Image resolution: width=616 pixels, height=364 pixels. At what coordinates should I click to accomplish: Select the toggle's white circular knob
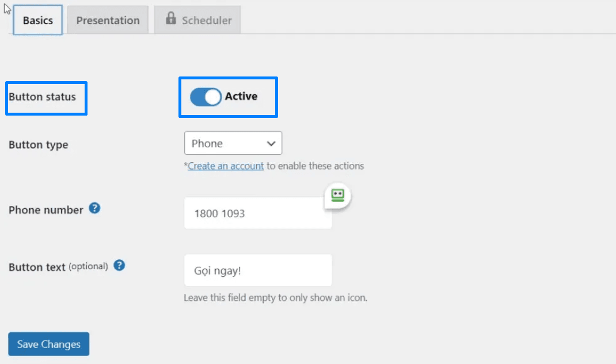pos(211,97)
